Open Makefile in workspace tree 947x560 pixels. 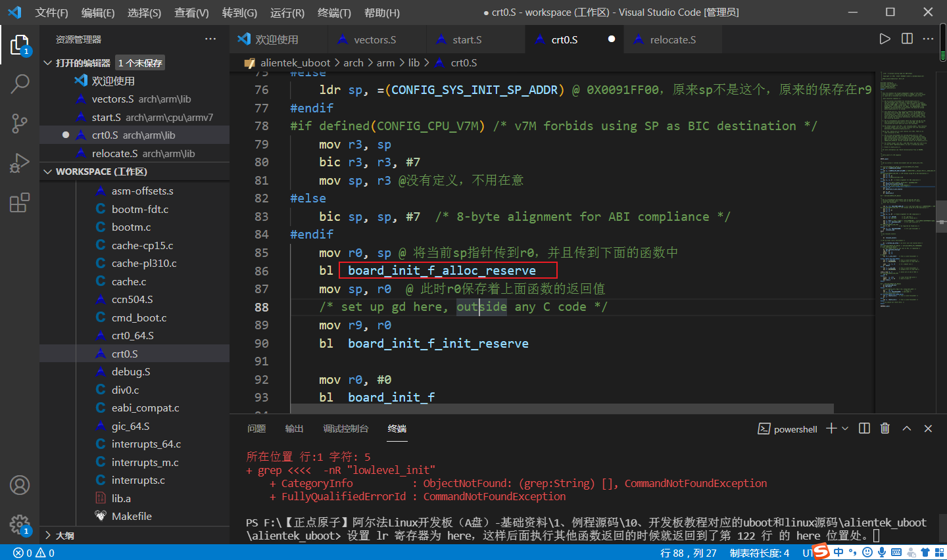pos(135,516)
